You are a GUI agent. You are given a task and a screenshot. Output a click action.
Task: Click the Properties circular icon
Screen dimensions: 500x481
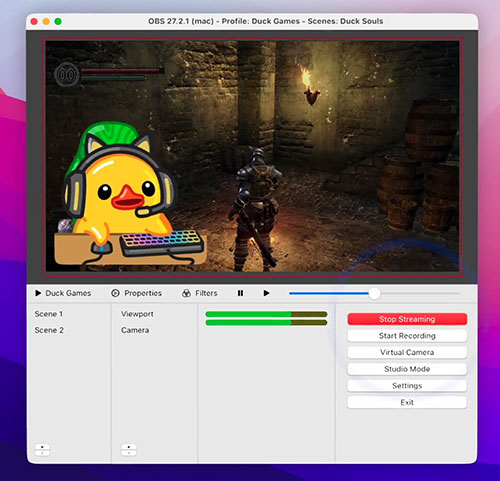point(115,293)
